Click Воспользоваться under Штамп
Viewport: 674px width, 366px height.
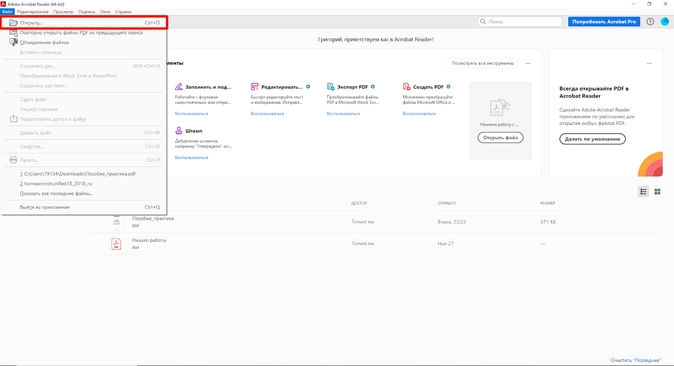tap(191, 157)
